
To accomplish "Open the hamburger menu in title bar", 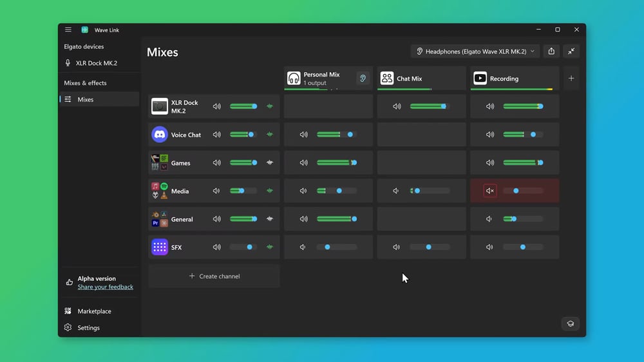I will click(x=68, y=30).
